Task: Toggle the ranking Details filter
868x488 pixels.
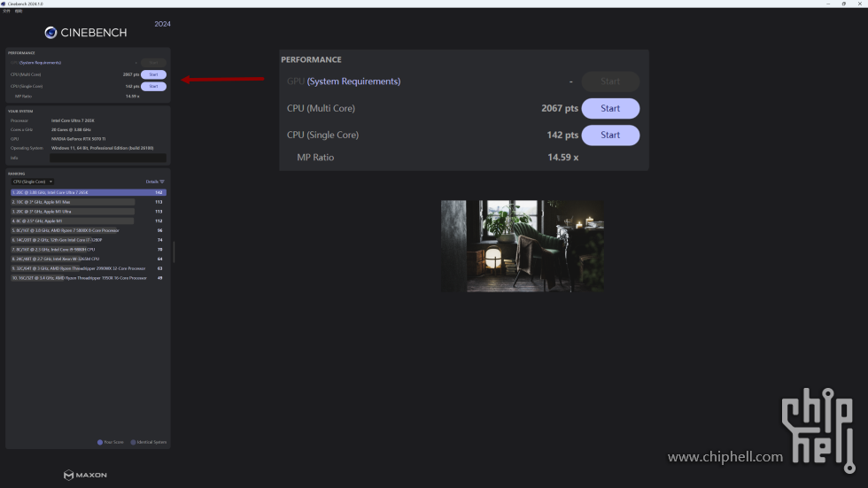Action: (155, 182)
